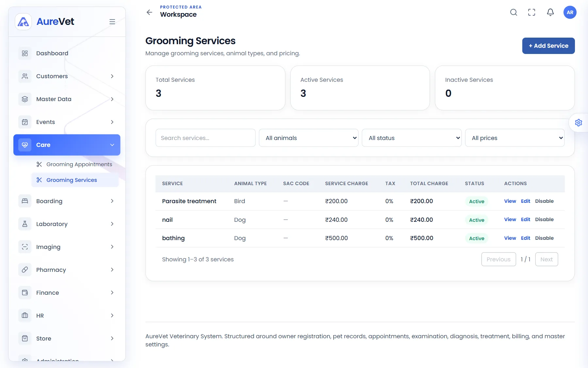Click the Customers people icon
Viewport: 588px width, 368px height.
[25, 76]
